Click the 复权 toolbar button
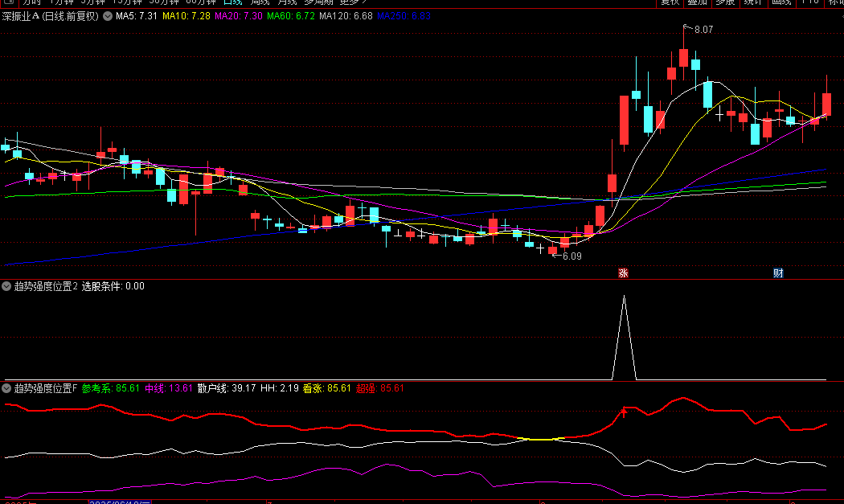844x504 pixels. tap(670, 2)
